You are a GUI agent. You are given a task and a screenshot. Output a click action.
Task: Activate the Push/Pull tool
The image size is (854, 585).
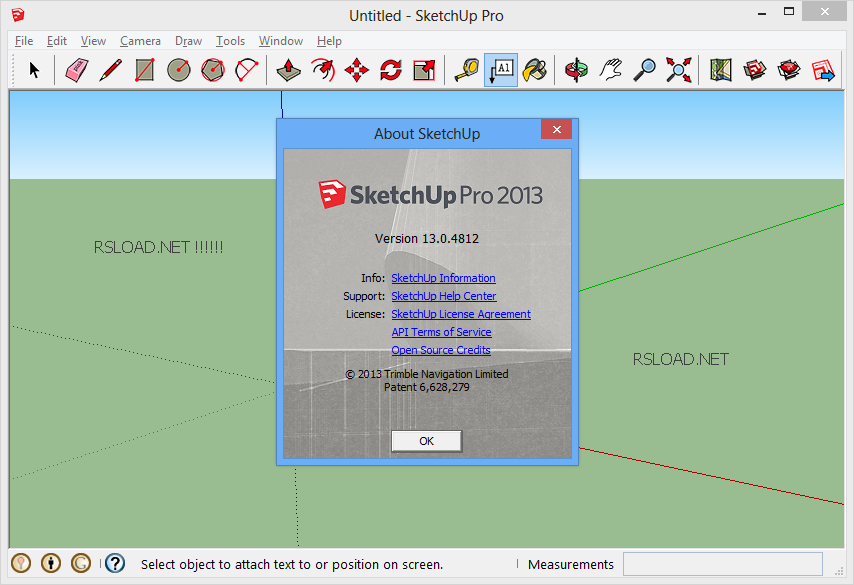[x=289, y=70]
